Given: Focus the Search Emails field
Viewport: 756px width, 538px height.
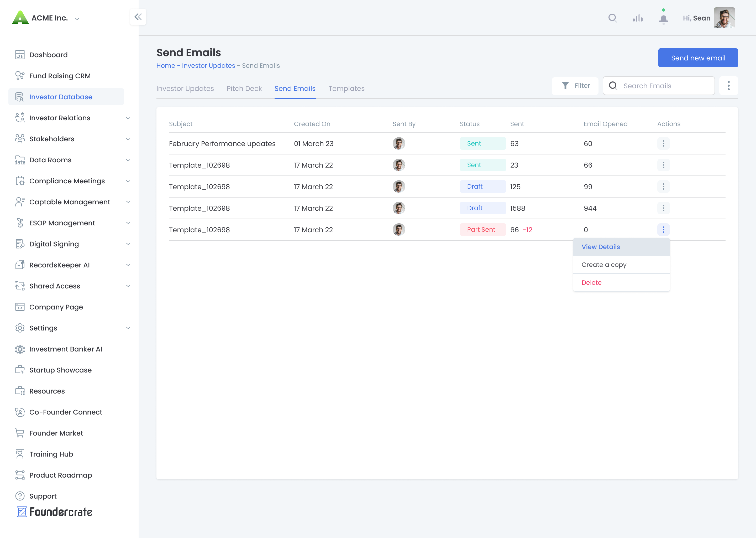Looking at the screenshot, I should point(659,86).
